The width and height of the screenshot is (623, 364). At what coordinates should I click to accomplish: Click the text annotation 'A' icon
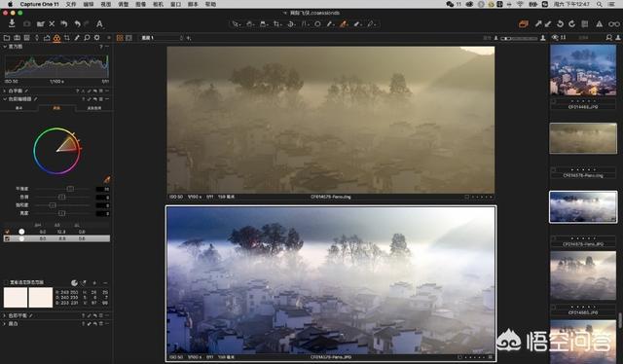point(99,24)
